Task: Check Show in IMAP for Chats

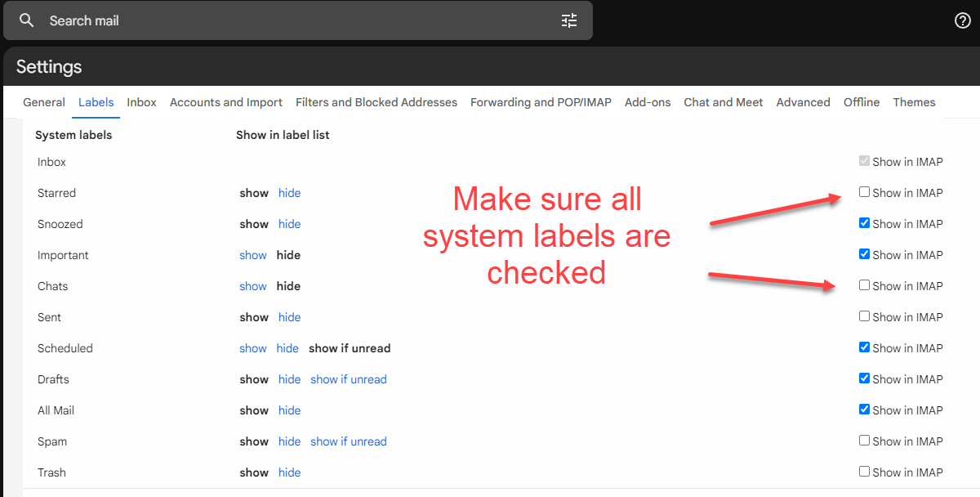Action: (x=864, y=285)
